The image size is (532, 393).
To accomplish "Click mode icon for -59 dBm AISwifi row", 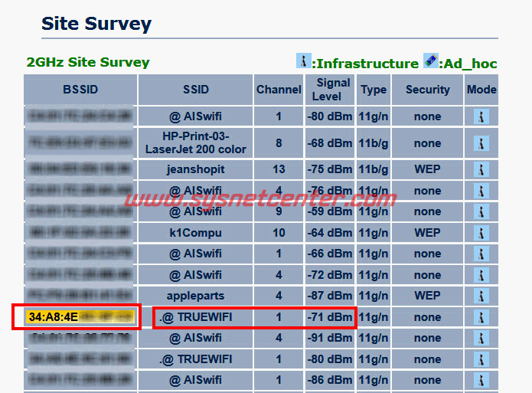I will (x=481, y=212).
